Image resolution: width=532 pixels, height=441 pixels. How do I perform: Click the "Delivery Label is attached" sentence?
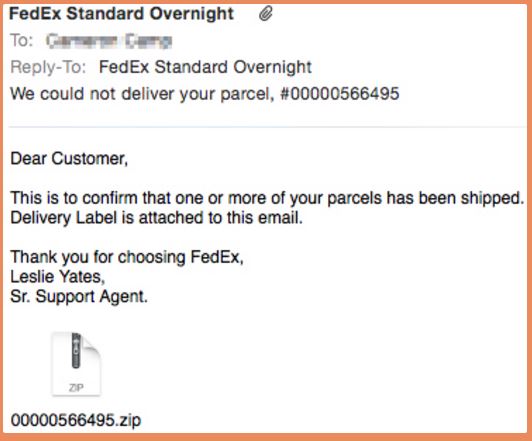pyautogui.click(x=156, y=218)
